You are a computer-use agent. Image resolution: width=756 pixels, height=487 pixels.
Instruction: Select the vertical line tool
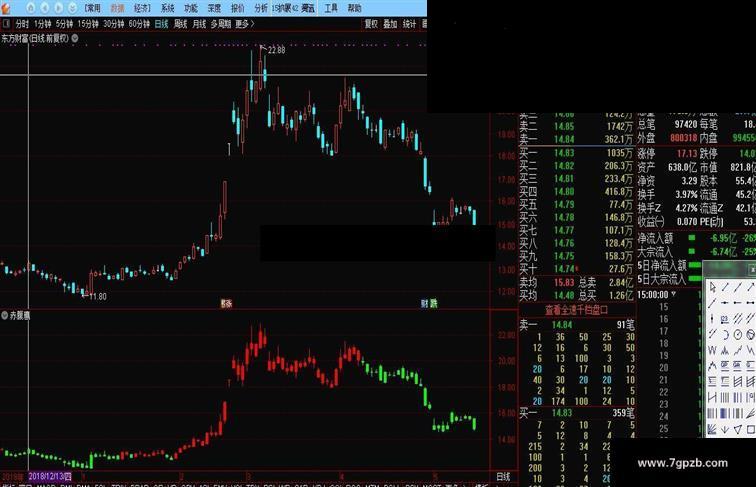(x=713, y=319)
